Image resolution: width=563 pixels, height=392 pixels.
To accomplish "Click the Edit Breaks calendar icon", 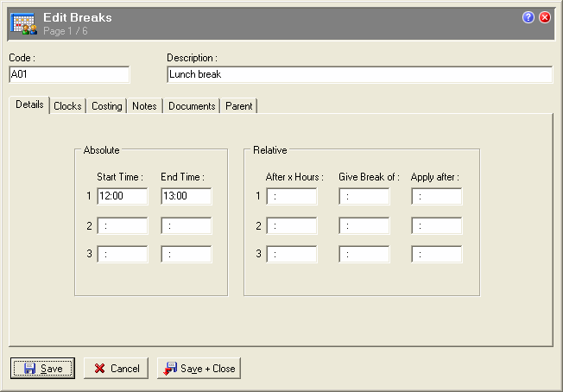I will [22, 22].
